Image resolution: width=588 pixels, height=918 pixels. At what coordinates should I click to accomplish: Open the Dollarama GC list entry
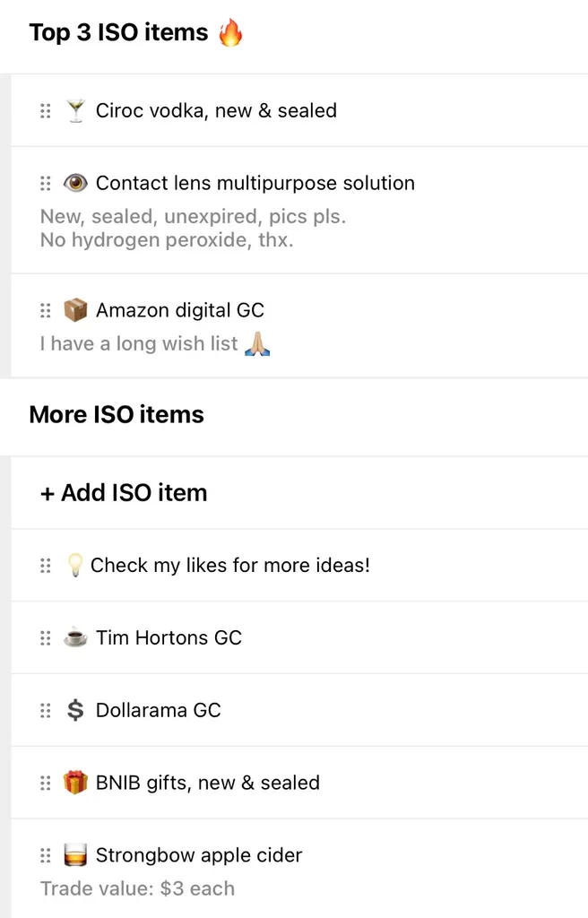[x=159, y=710]
